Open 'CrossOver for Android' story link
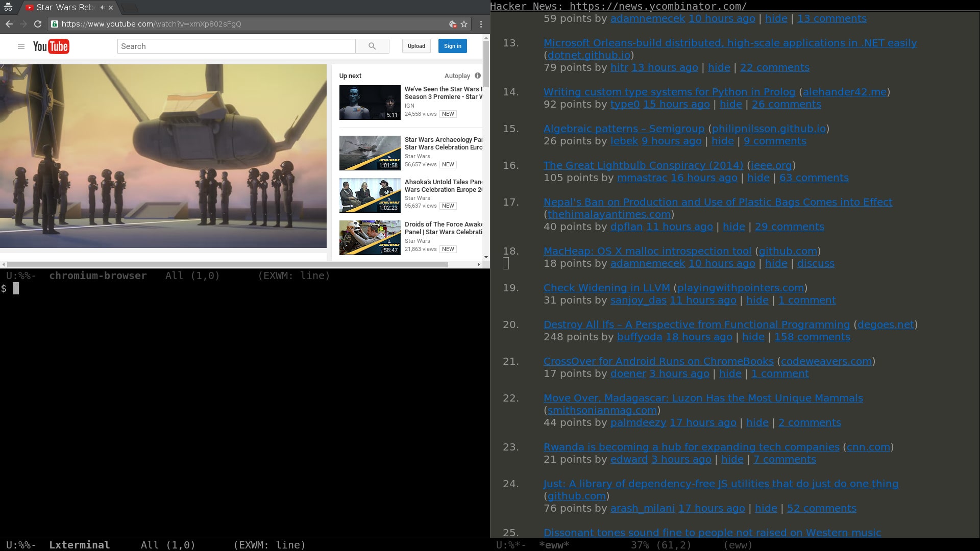 [658, 361]
